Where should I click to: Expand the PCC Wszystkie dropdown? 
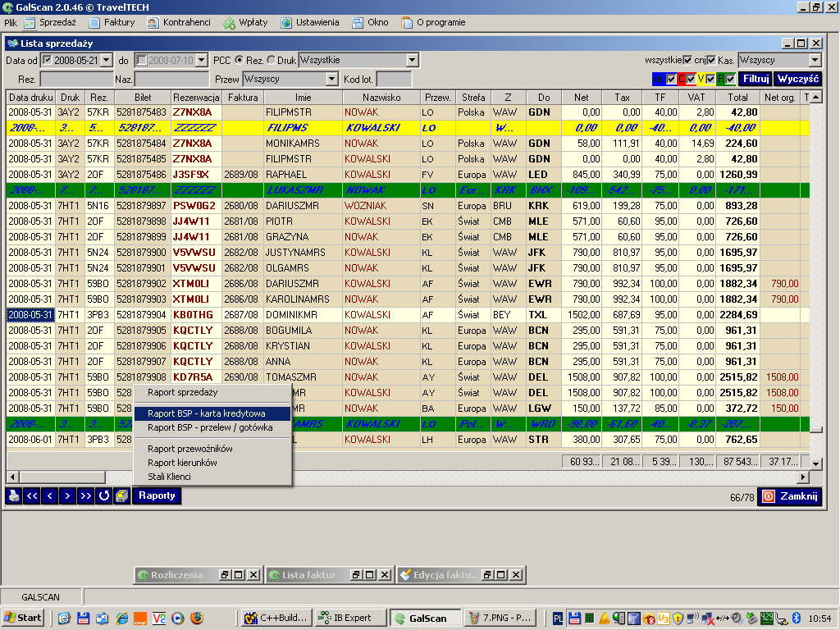coord(412,60)
